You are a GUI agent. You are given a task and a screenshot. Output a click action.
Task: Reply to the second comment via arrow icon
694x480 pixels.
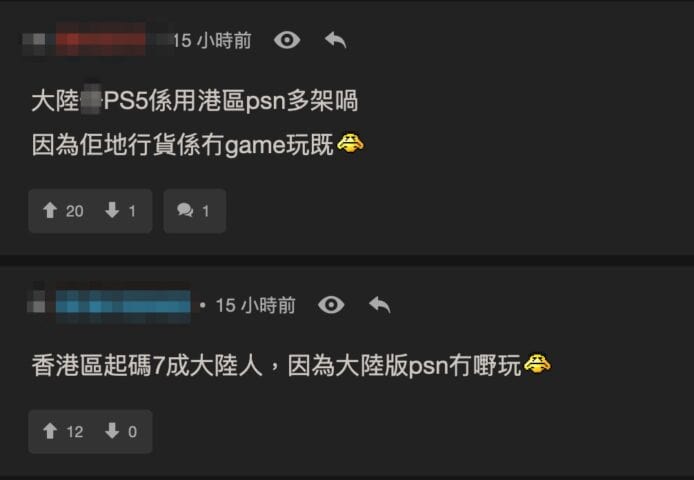pyautogui.click(x=379, y=305)
